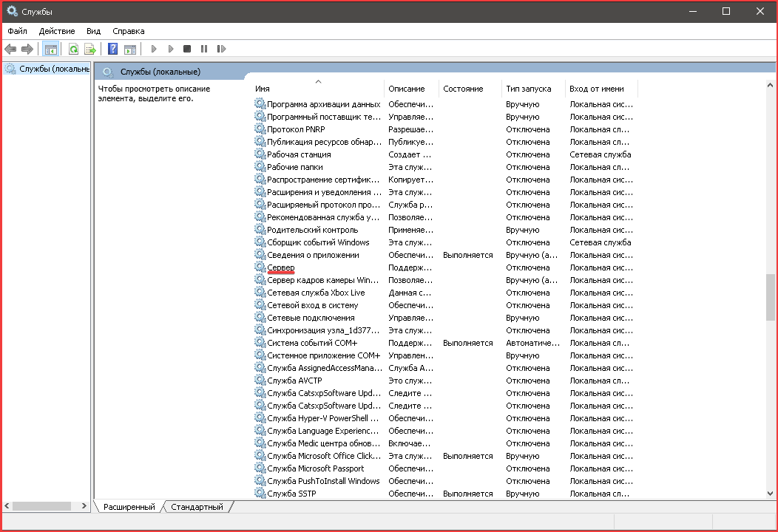Select the Сервер service in the list
The image size is (778, 532).
281,267
